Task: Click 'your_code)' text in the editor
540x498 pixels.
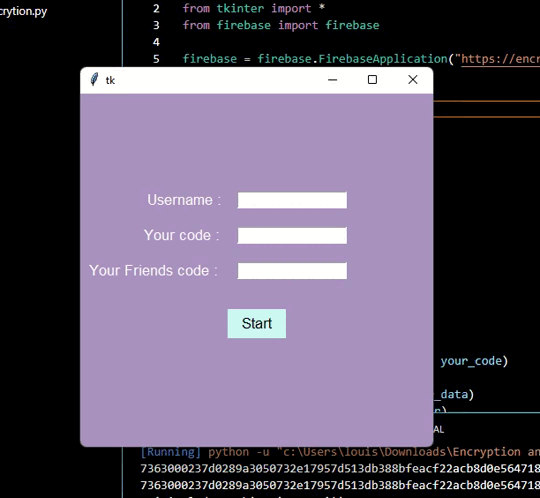Action: [474, 361]
